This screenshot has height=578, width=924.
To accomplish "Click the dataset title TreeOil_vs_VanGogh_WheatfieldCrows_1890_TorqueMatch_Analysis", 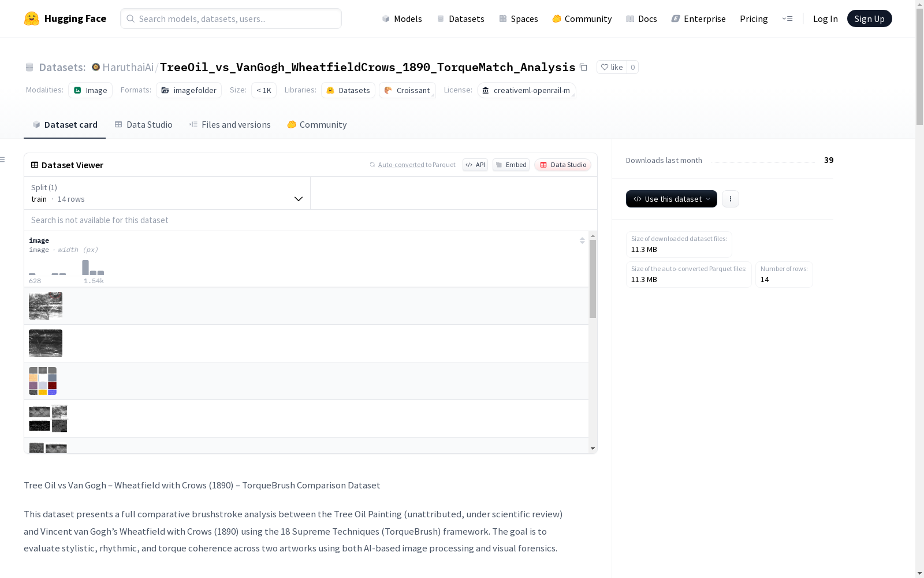I will (367, 67).
